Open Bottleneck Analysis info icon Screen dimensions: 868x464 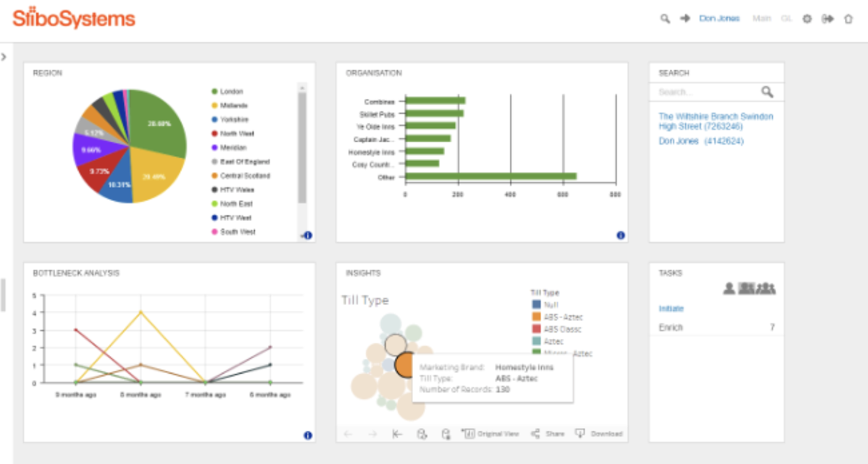tap(307, 435)
